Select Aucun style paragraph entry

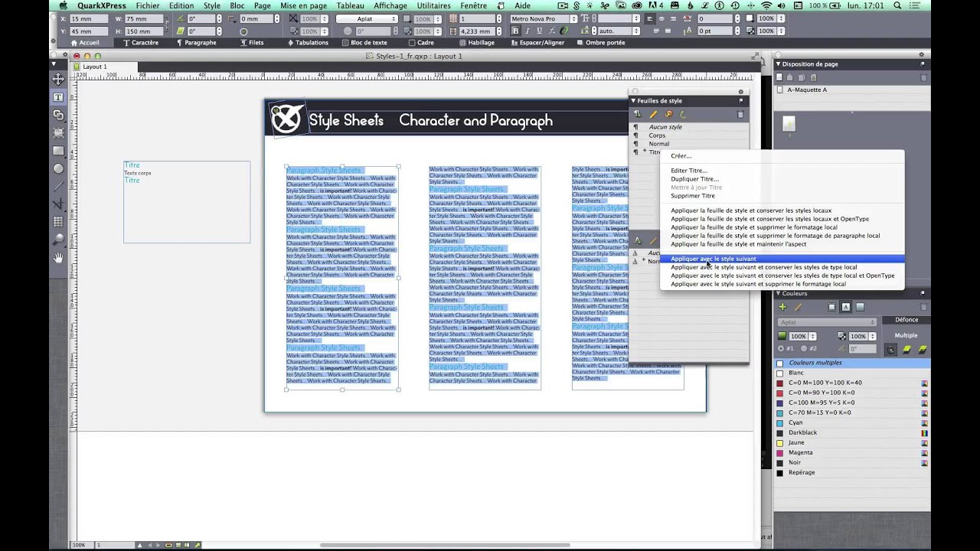pos(688,127)
